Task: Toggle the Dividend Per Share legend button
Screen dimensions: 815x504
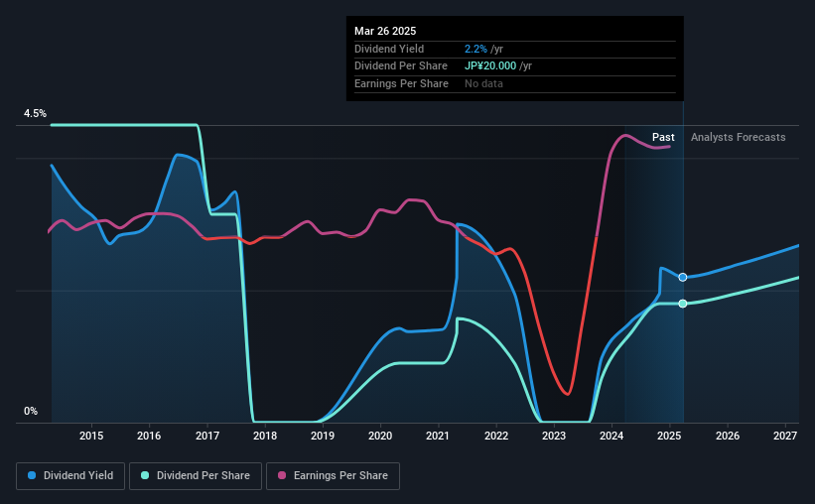Action: click(196, 476)
